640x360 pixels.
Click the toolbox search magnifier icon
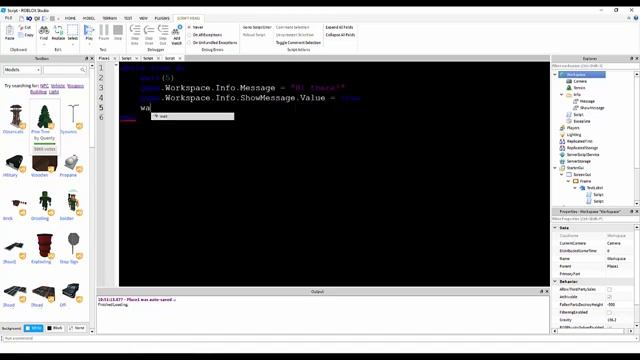[x=83, y=70]
